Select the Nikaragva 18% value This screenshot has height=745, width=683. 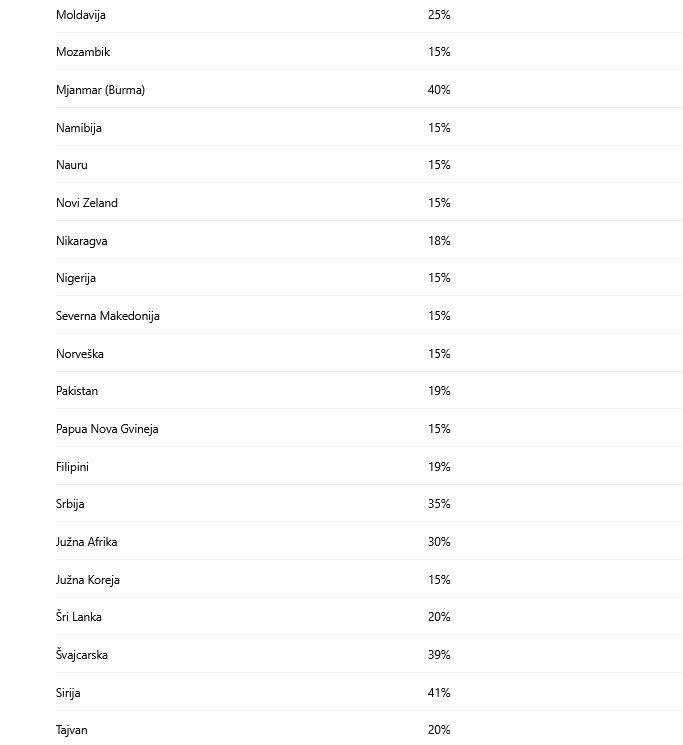pyautogui.click(x=439, y=241)
